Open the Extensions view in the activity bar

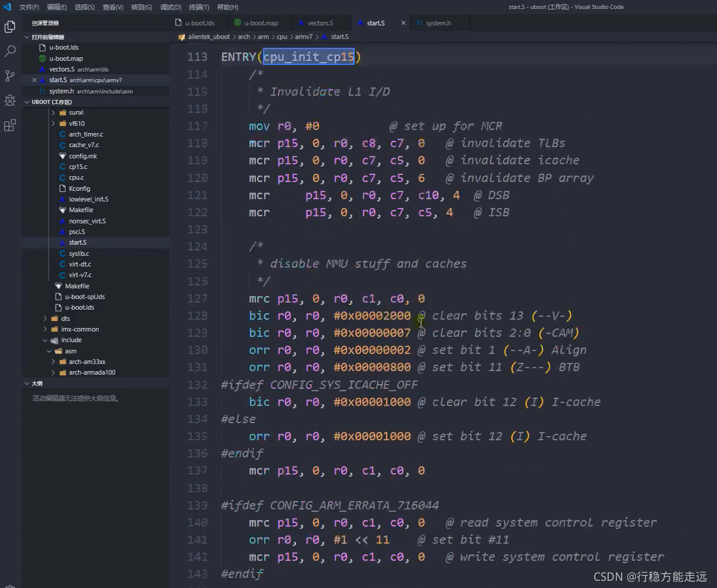[10, 125]
